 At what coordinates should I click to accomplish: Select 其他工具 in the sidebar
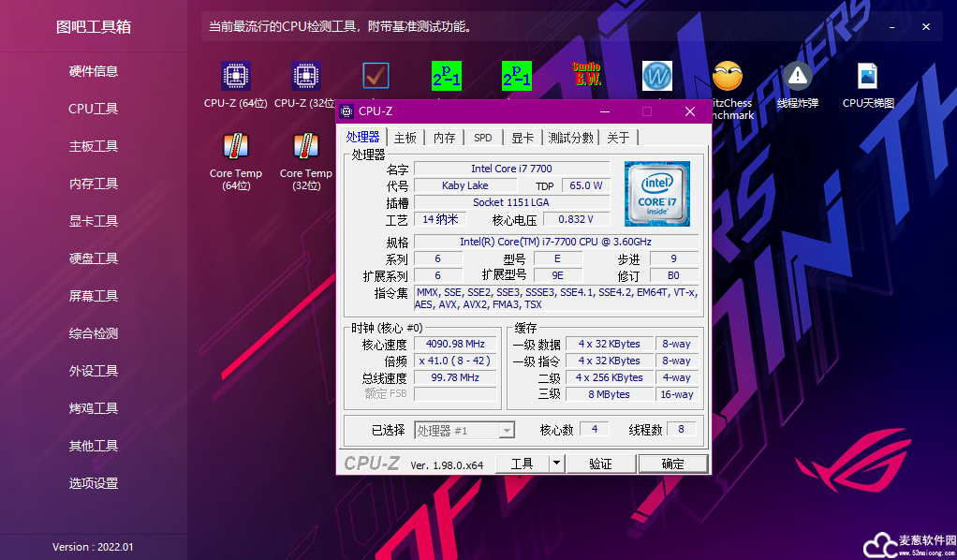[x=94, y=446]
